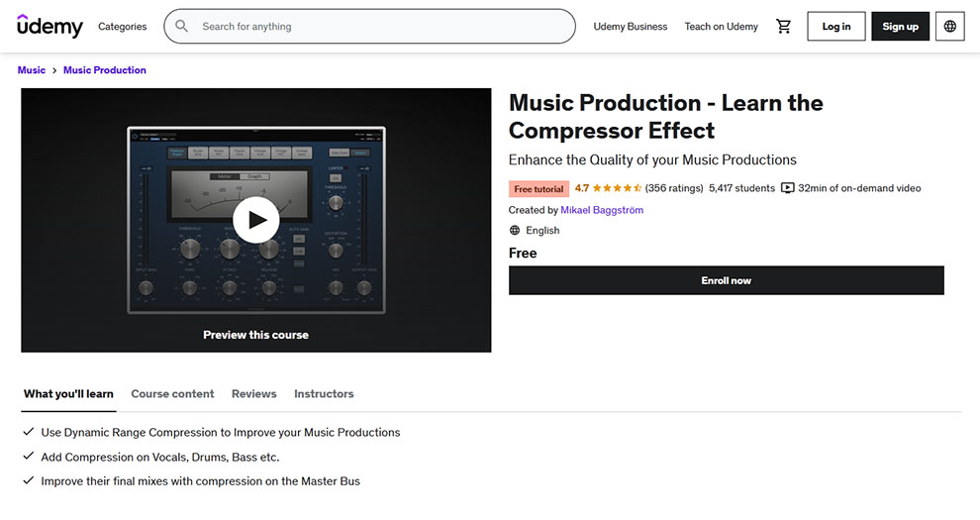
Task: Switch to the Reviews tab
Action: (253, 394)
